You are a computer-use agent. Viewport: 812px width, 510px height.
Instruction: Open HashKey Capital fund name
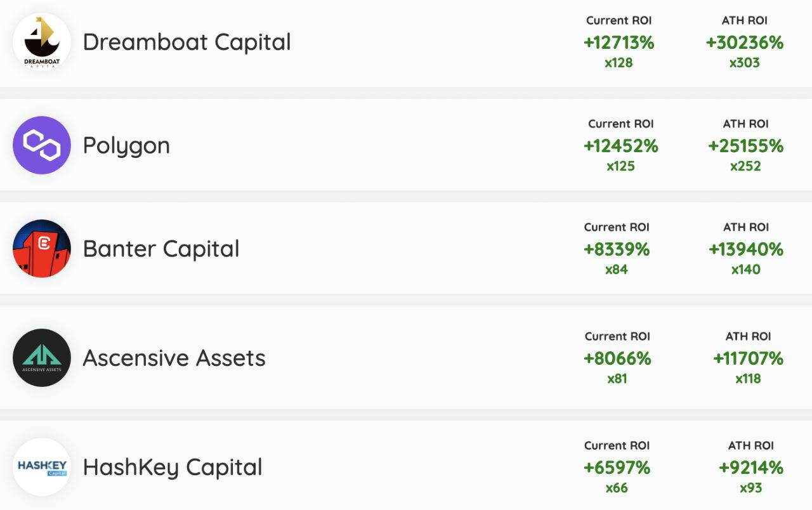tap(173, 468)
